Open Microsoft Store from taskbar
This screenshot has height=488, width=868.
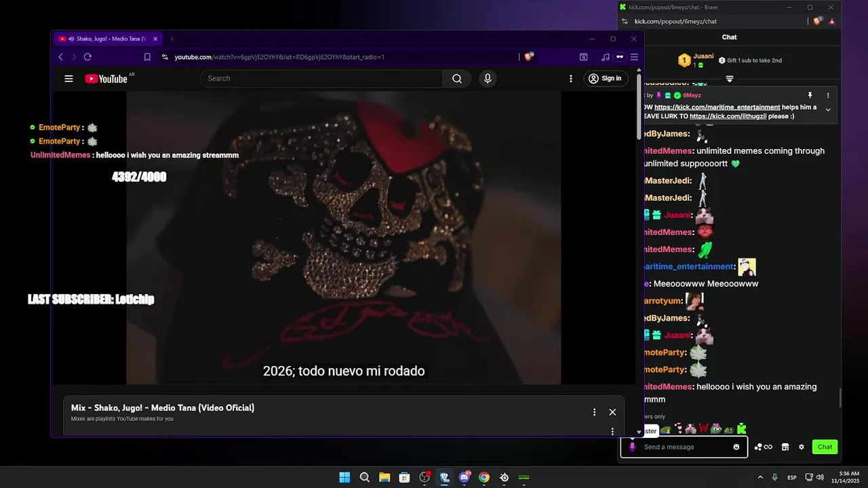tap(404, 477)
